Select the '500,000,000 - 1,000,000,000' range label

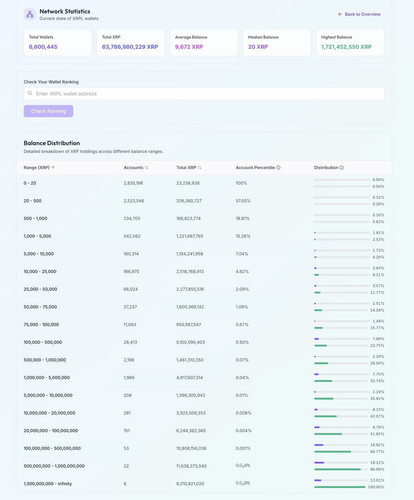(x=54, y=466)
